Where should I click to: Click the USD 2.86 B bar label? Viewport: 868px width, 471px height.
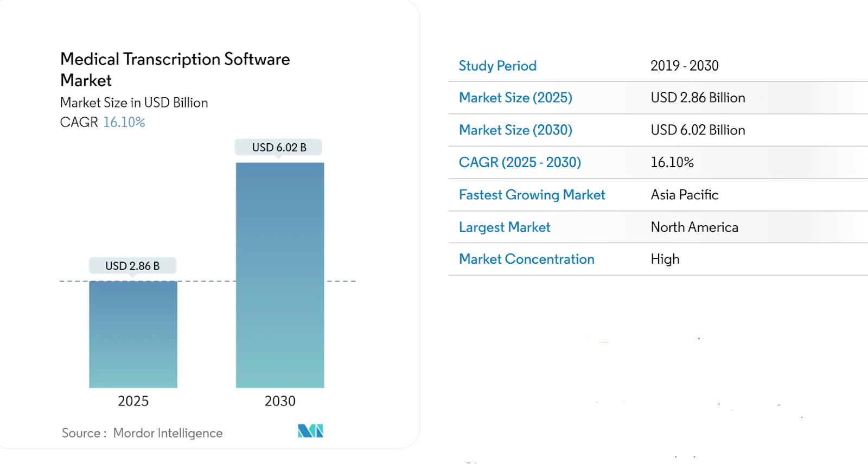133,266
